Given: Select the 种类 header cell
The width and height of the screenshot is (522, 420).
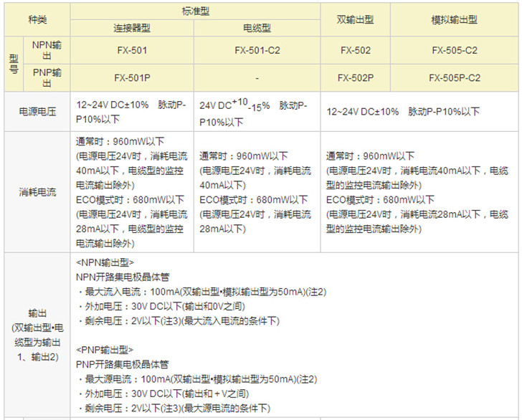Looking at the screenshot, I should point(37,19).
